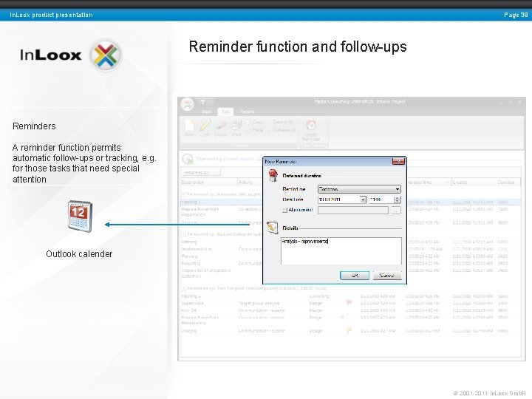Click the 'Outlook calender' caption

tap(79, 254)
